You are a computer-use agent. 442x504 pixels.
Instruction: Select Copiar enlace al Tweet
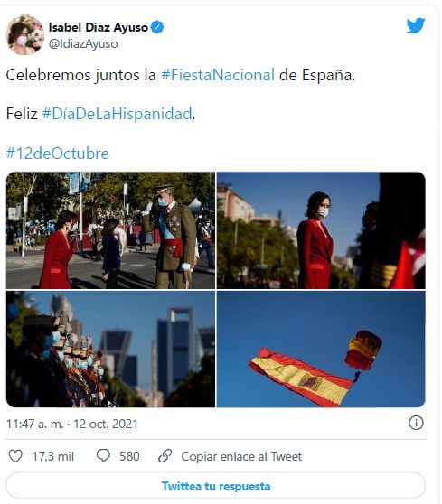click(241, 456)
